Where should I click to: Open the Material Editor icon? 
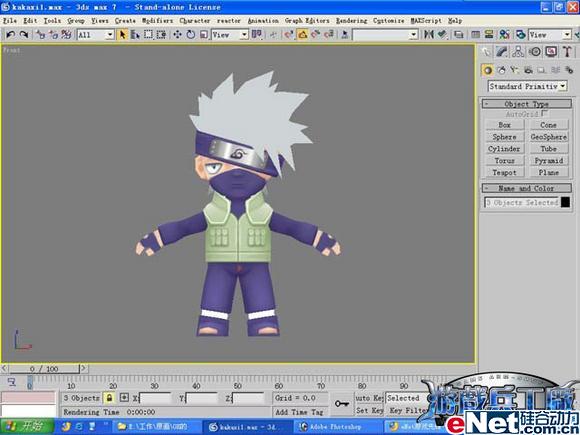505,35
